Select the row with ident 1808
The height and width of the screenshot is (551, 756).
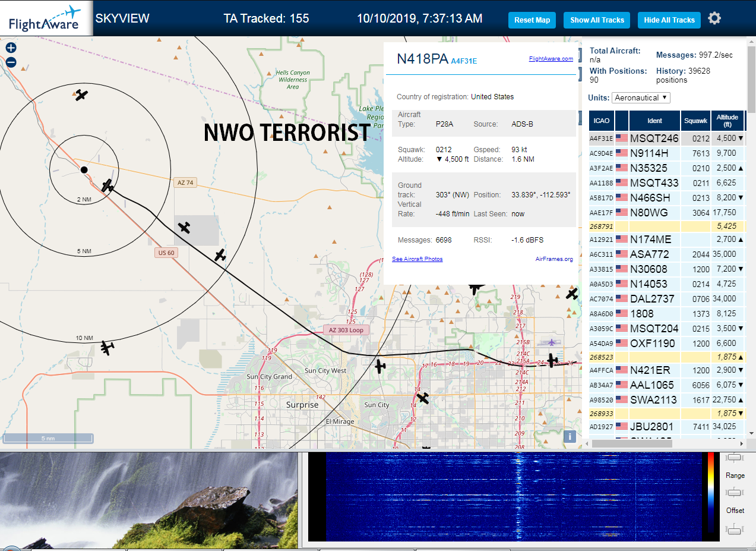[666, 314]
